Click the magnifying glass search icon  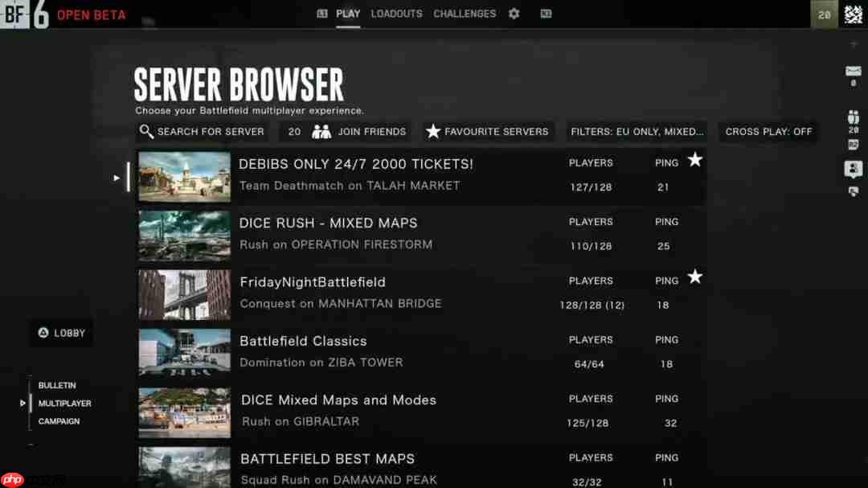point(145,131)
